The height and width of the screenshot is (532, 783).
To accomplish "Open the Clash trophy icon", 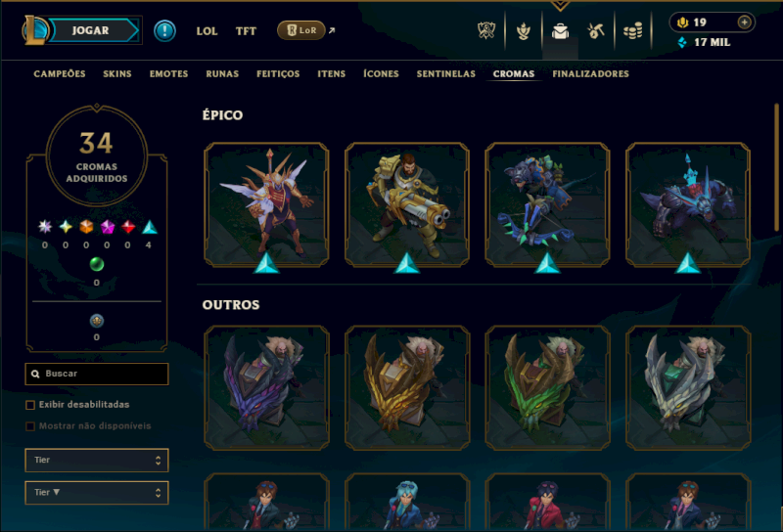I will 485,31.
